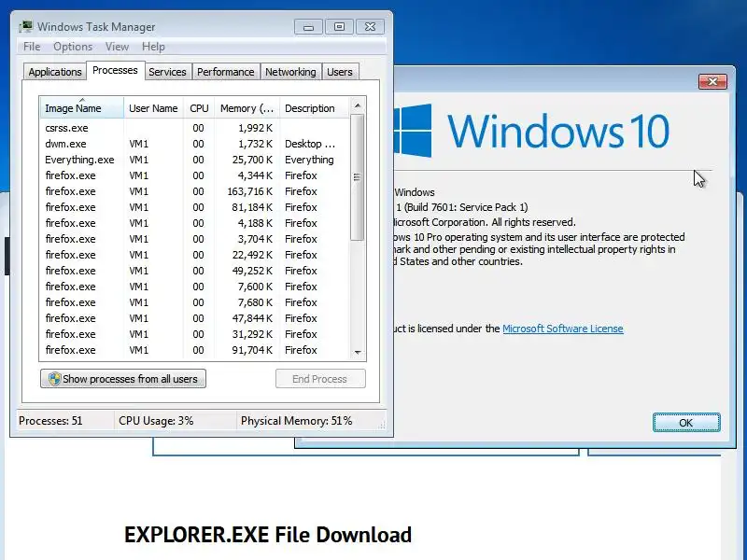The height and width of the screenshot is (560, 747).
Task: Sort processes by CPU column header
Action: 199,108
